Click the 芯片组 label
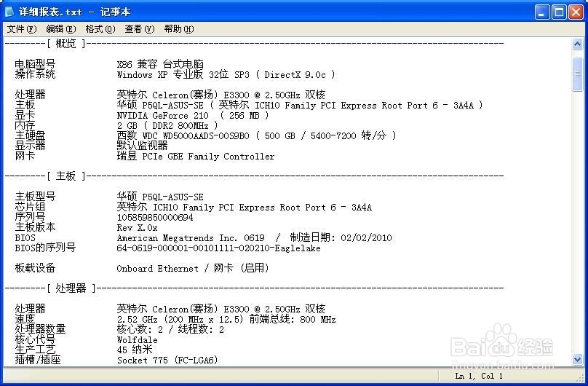This screenshot has width=588, height=386. [30, 207]
